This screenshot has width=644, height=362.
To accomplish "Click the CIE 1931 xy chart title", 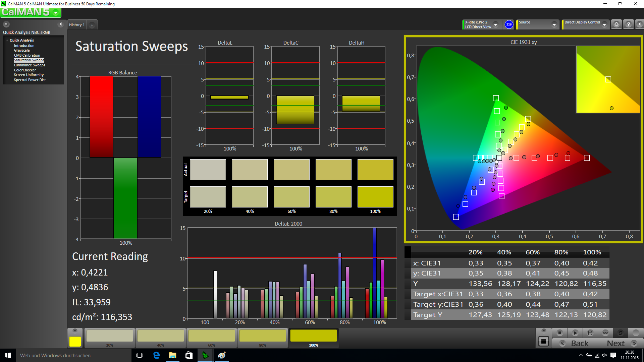I will (524, 42).
